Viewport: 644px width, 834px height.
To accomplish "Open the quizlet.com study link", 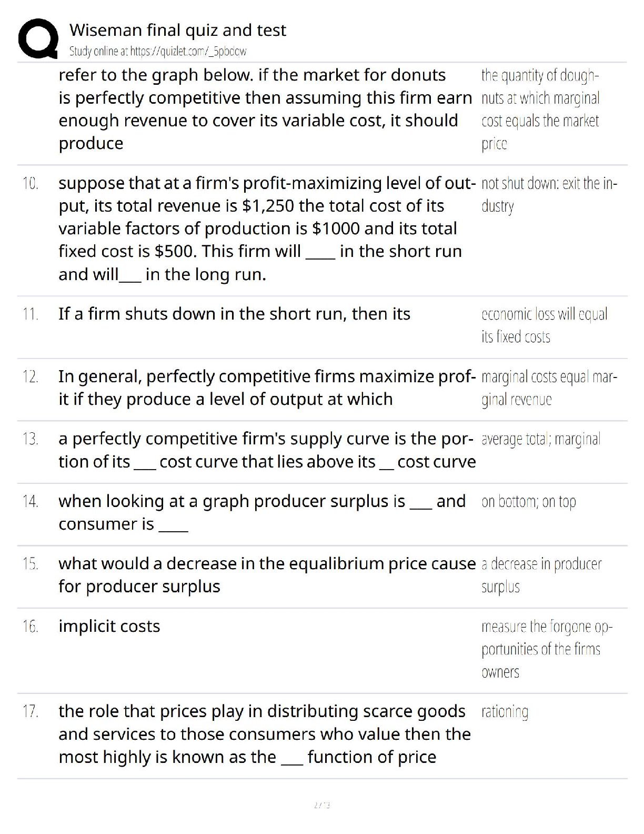I will (x=158, y=52).
